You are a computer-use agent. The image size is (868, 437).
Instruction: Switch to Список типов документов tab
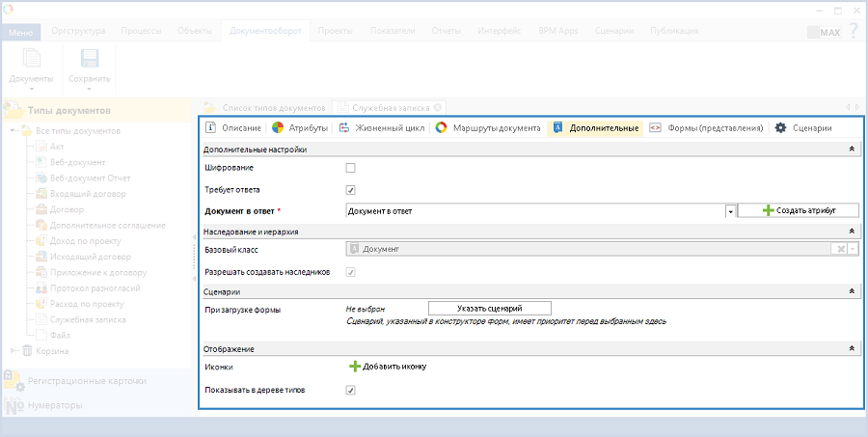(274, 107)
